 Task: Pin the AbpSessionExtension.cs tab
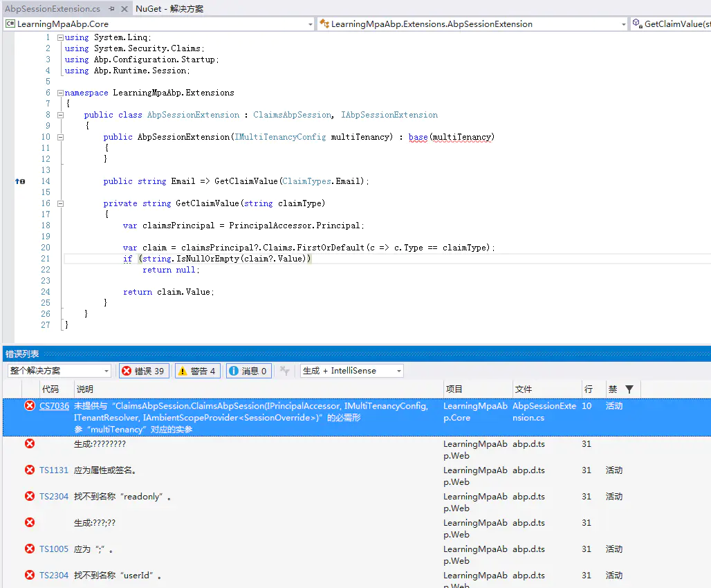(111, 8)
